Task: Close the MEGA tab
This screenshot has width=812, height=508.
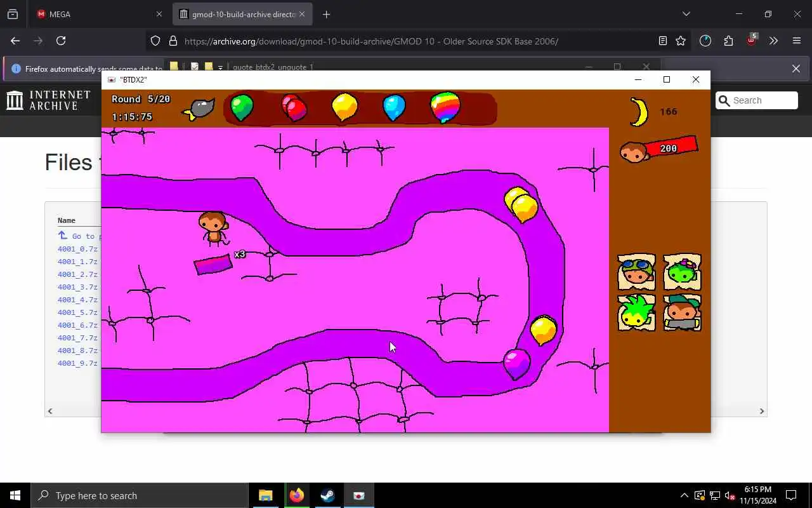Action: click(x=159, y=14)
